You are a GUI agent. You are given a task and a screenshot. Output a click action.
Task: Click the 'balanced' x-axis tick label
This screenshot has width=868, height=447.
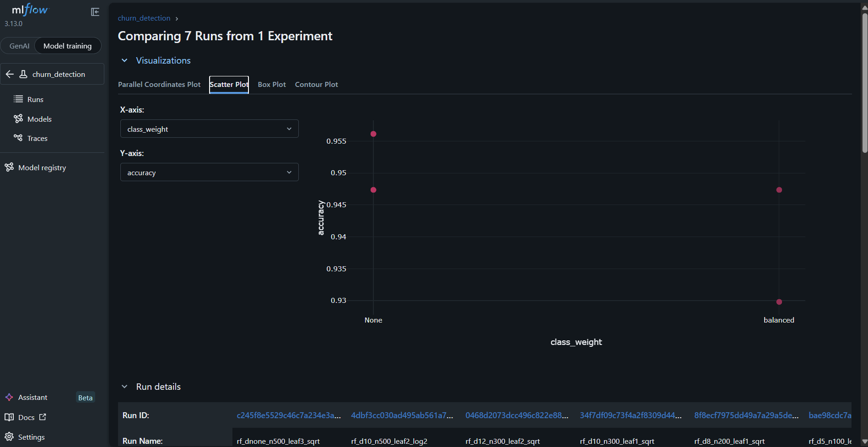[x=779, y=320]
